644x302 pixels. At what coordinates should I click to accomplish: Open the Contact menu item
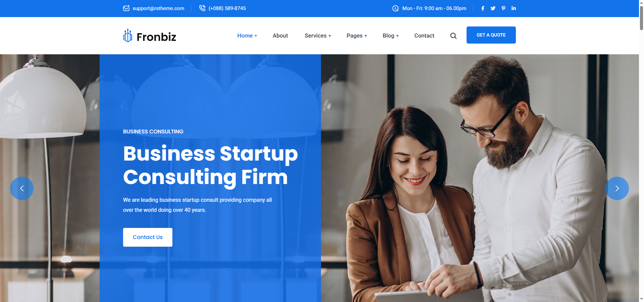pos(424,36)
